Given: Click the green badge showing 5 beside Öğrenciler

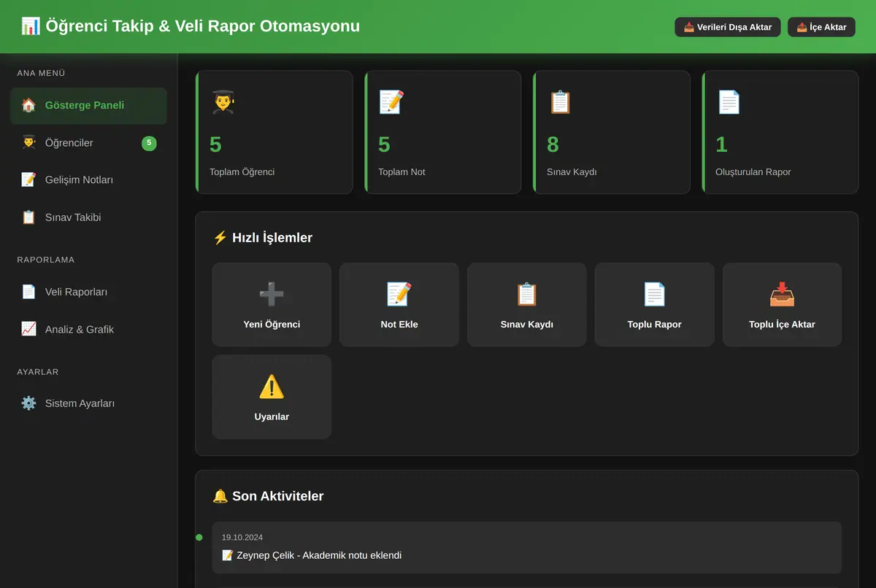Looking at the screenshot, I should pos(149,143).
